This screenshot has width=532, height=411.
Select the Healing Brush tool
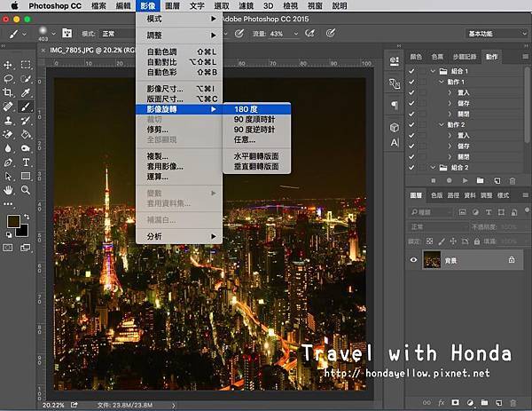8,107
